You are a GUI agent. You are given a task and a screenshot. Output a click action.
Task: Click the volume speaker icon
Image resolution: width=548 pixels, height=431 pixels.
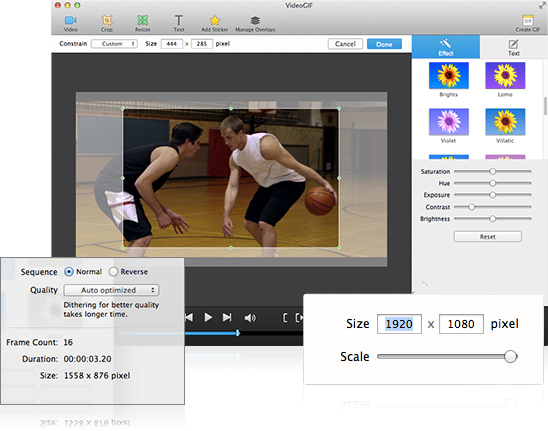pyautogui.click(x=250, y=318)
